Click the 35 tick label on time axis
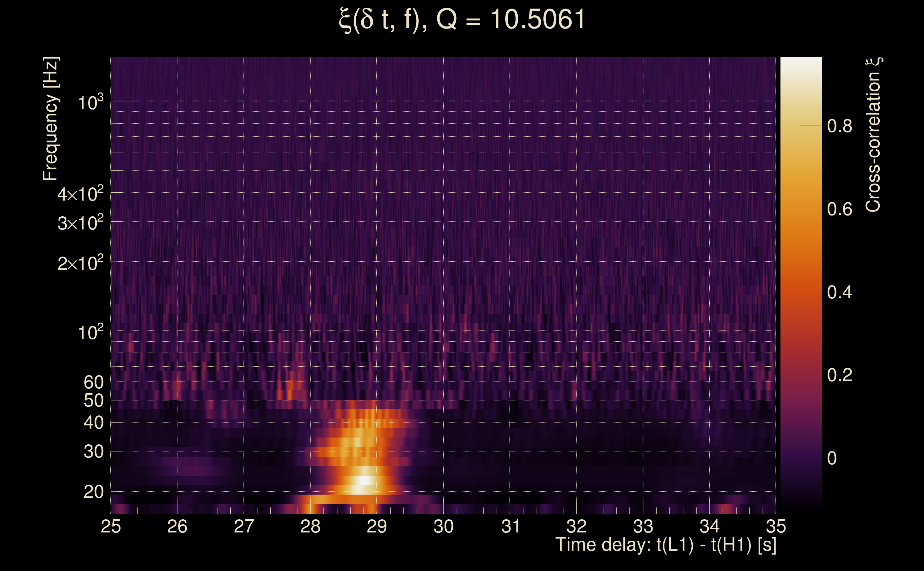This screenshot has width=924, height=571. pyautogui.click(x=775, y=526)
